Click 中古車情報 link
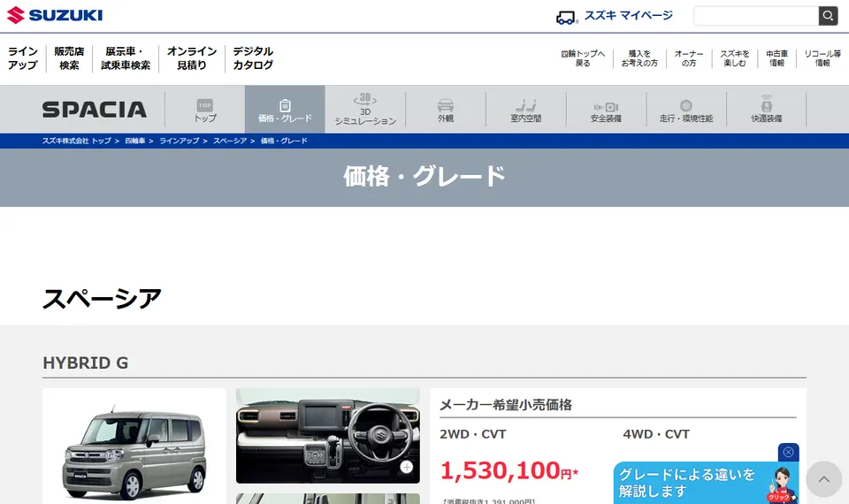This screenshot has height=504, width=849. pyautogui.click(x=777, y=58)
